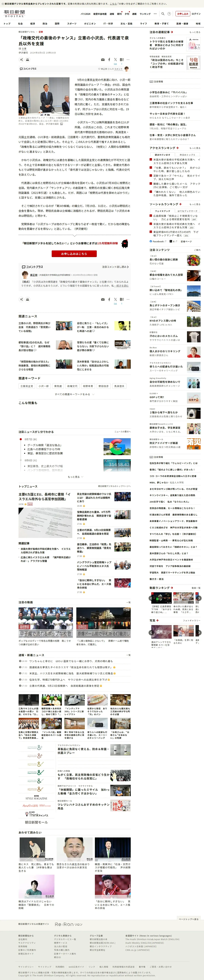The image size is (204, 980).
Task: Click the red お申し込みはこちら button
Action: click(x=74, y=254)
